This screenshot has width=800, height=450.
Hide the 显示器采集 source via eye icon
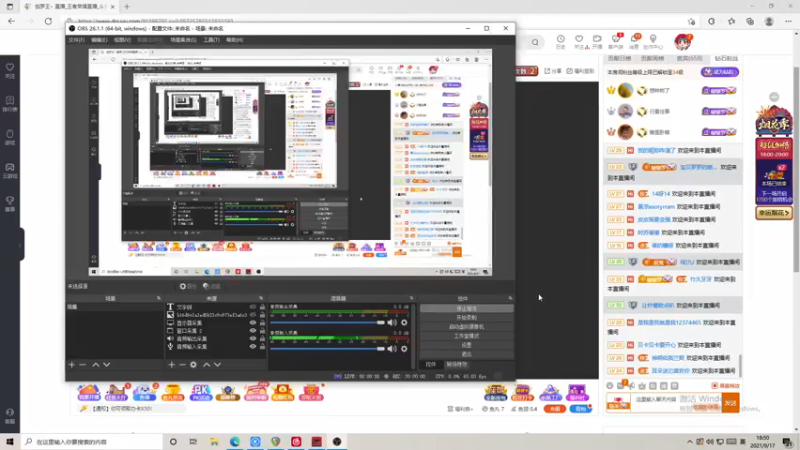(253, 323)
